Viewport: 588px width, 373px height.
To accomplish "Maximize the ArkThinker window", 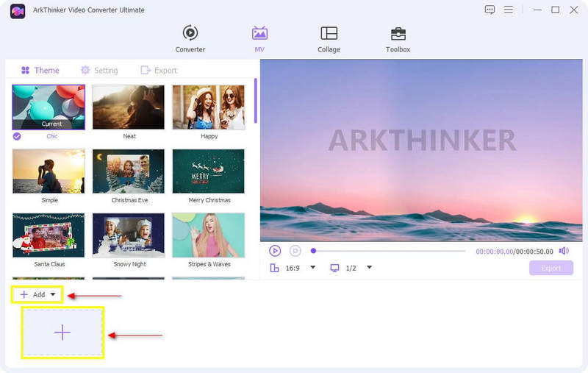I will [556, 10].
